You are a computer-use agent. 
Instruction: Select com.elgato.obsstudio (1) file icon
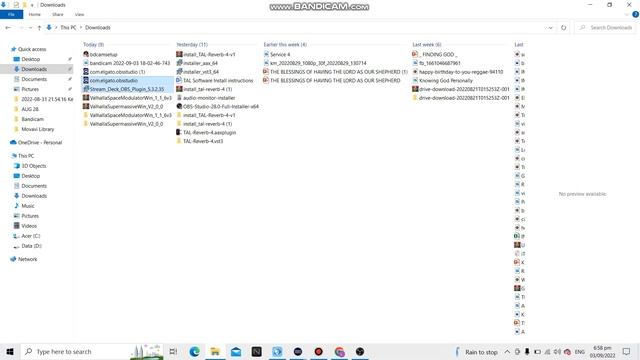pos(86,72)
